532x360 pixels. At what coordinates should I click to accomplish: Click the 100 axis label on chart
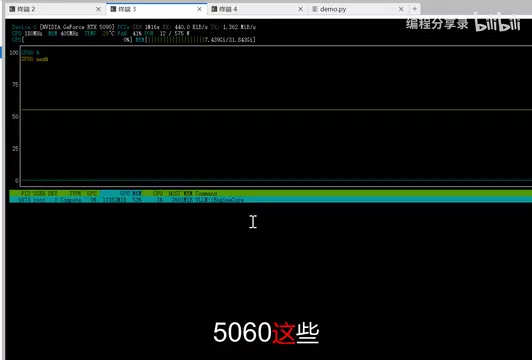(14, 53)
